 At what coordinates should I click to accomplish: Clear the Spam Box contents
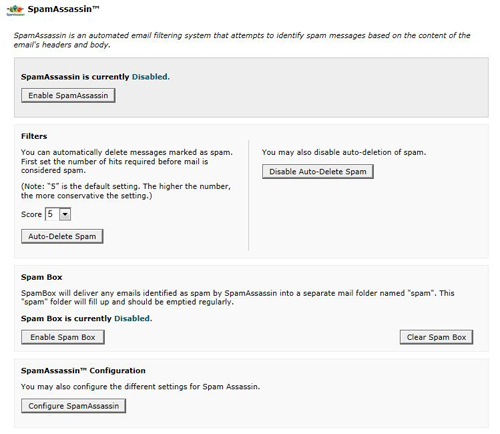pos(436,337)
